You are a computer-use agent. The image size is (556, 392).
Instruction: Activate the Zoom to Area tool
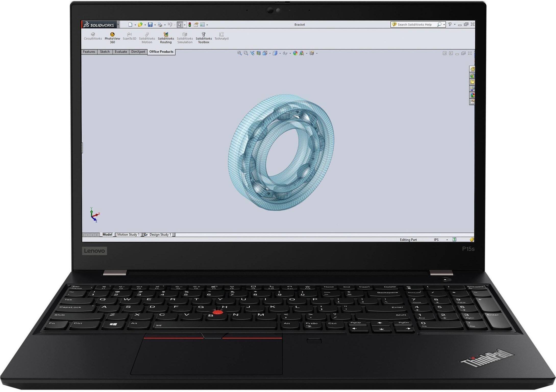coord(246,53)
